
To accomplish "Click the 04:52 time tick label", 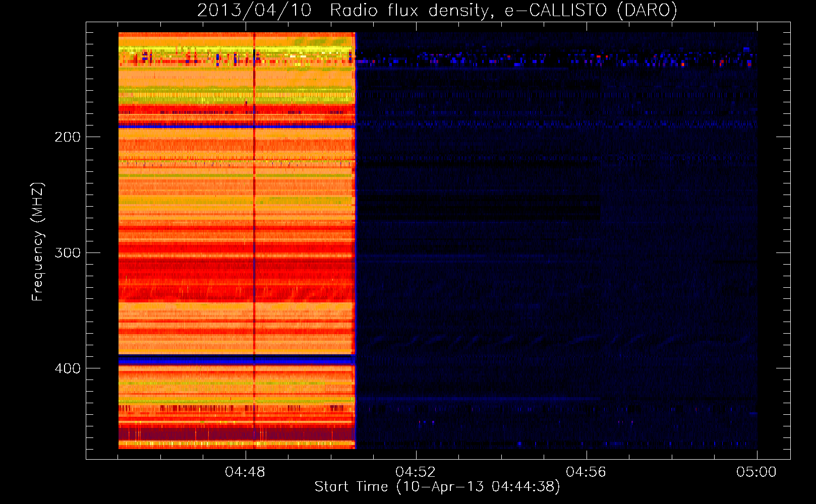I will click(x=416, y=472).
